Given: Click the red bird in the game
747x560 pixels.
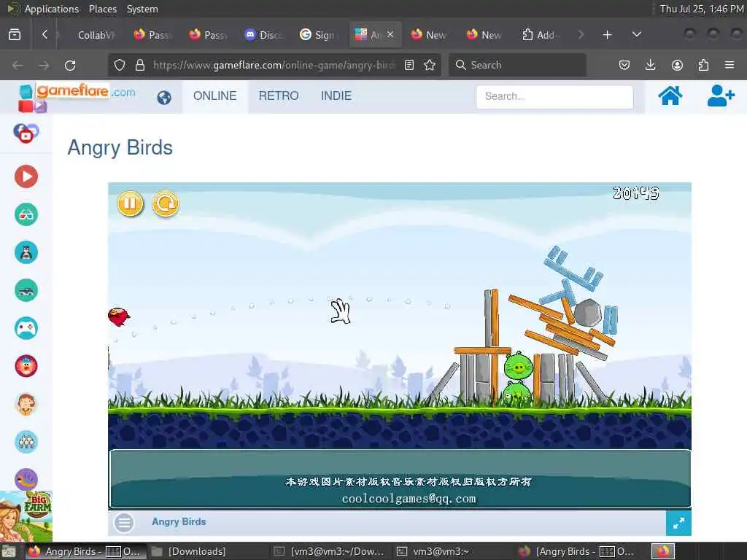Looking at the screenshot, I should click(x=119, y=316).
